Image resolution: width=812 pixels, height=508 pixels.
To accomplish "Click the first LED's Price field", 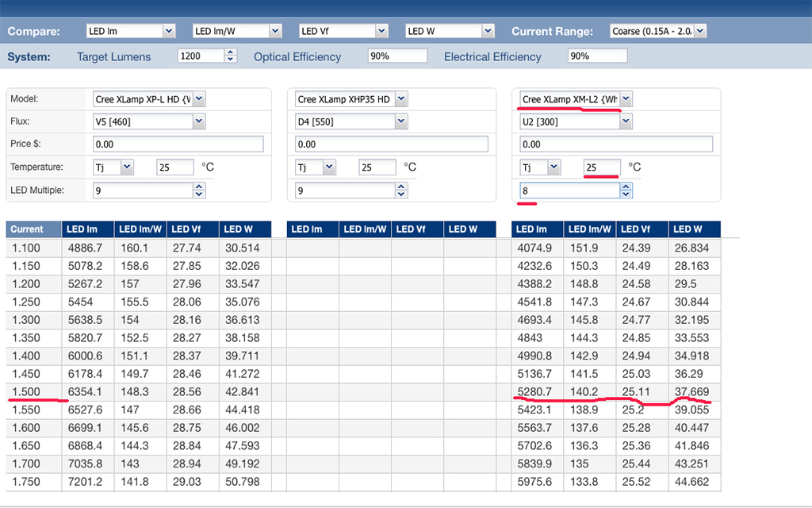I will (178, 144).
